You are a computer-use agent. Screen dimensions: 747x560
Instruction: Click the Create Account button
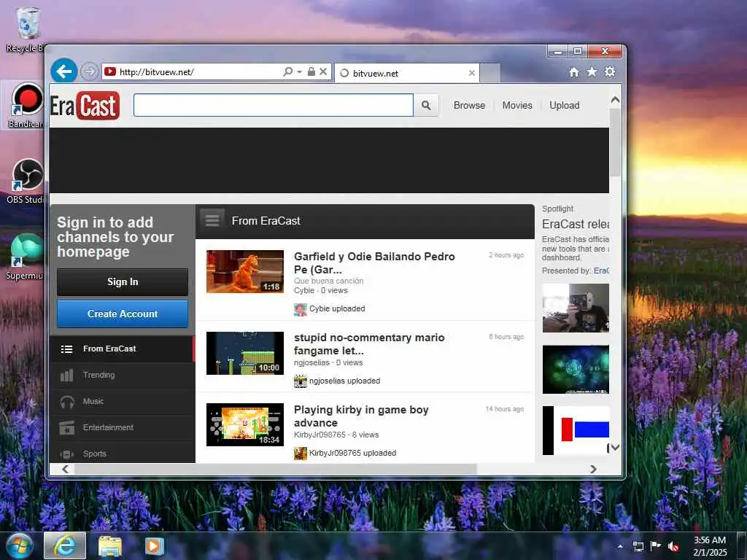[123, 314]
